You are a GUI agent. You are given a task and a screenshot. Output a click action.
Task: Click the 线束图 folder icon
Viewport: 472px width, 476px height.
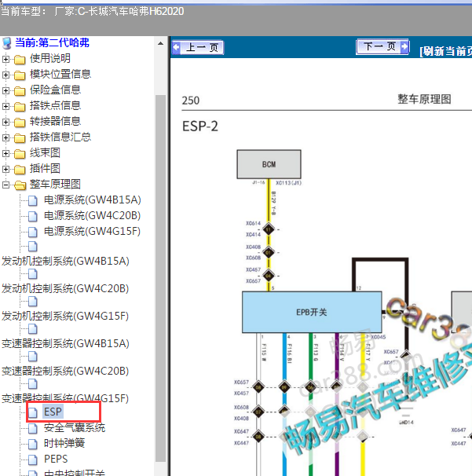20,154
